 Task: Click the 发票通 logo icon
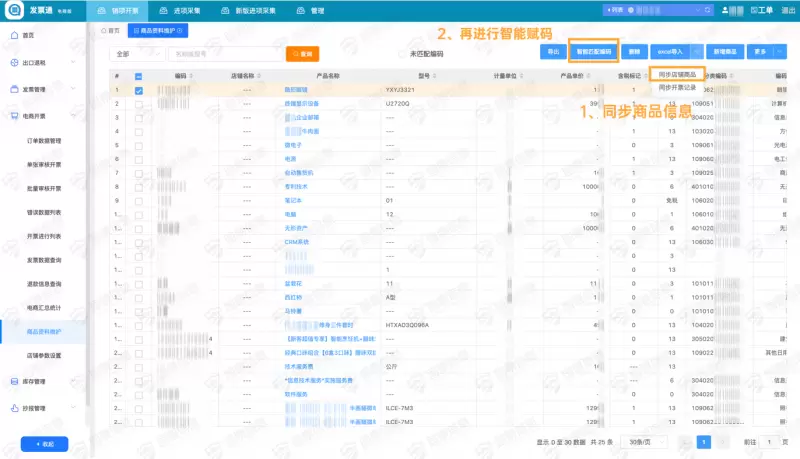coord(14,10)
